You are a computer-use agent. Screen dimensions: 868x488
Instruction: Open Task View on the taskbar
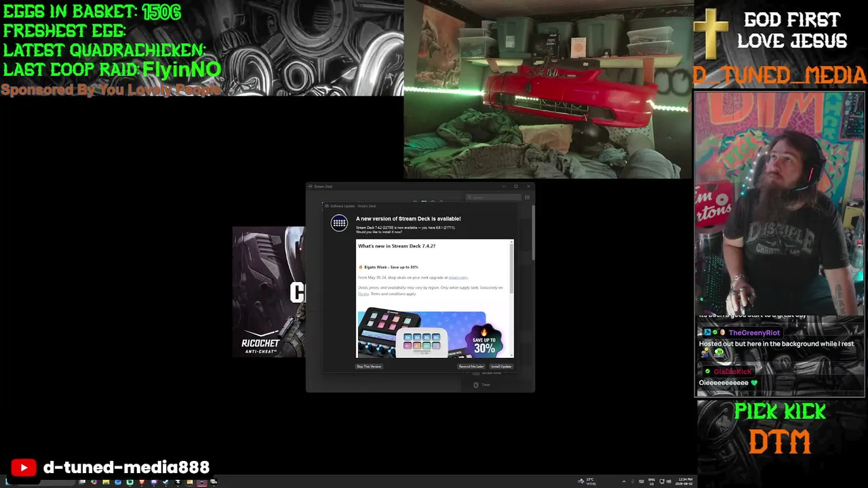pyautogui.click(x=82, y=482)
